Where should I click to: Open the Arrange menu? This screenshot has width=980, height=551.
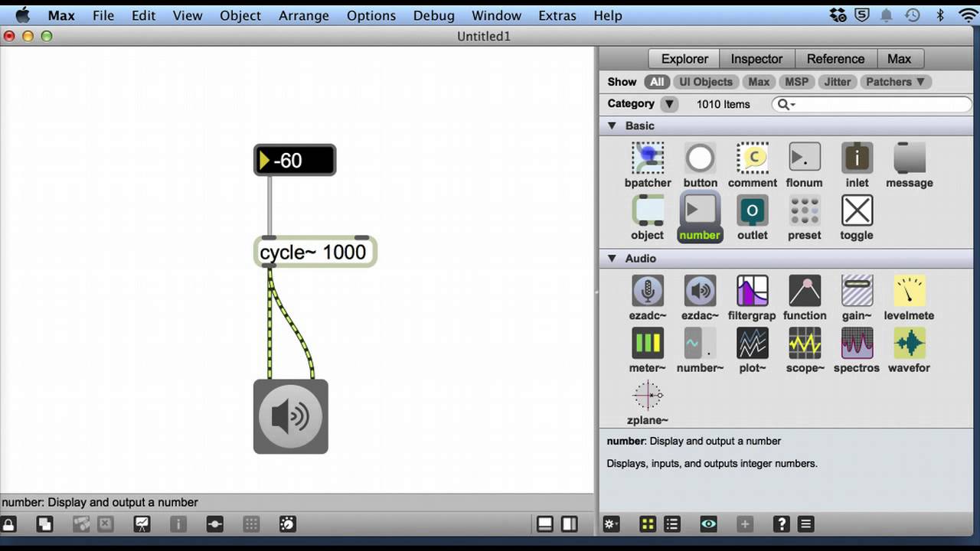click(x=304, y=15)
